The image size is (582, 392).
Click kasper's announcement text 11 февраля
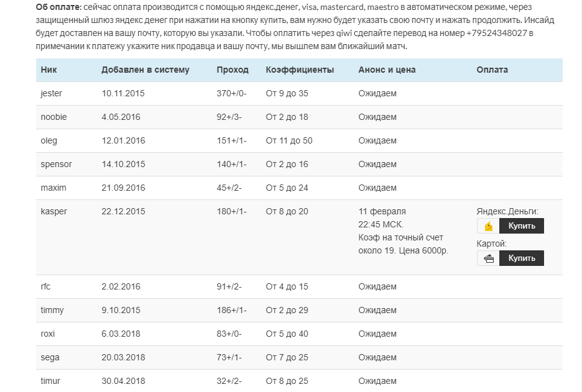pos(382,211)
